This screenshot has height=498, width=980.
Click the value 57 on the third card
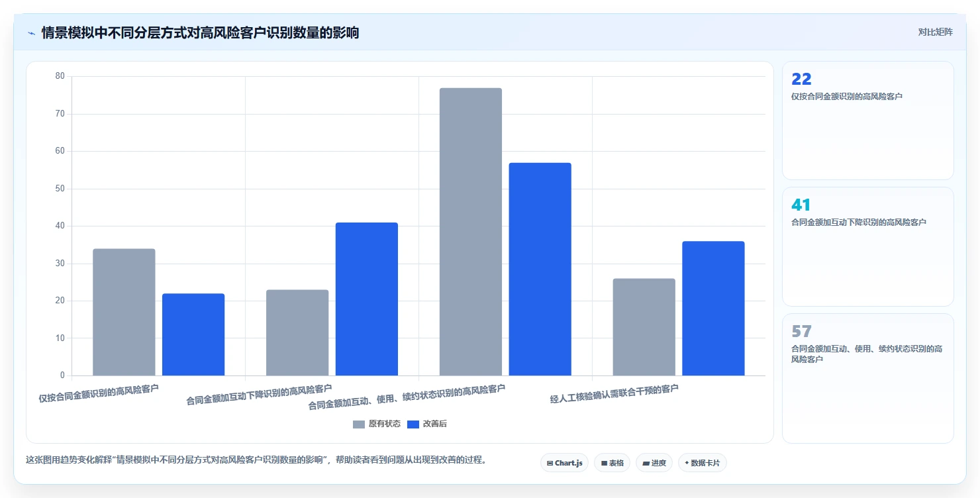point(801,331)
